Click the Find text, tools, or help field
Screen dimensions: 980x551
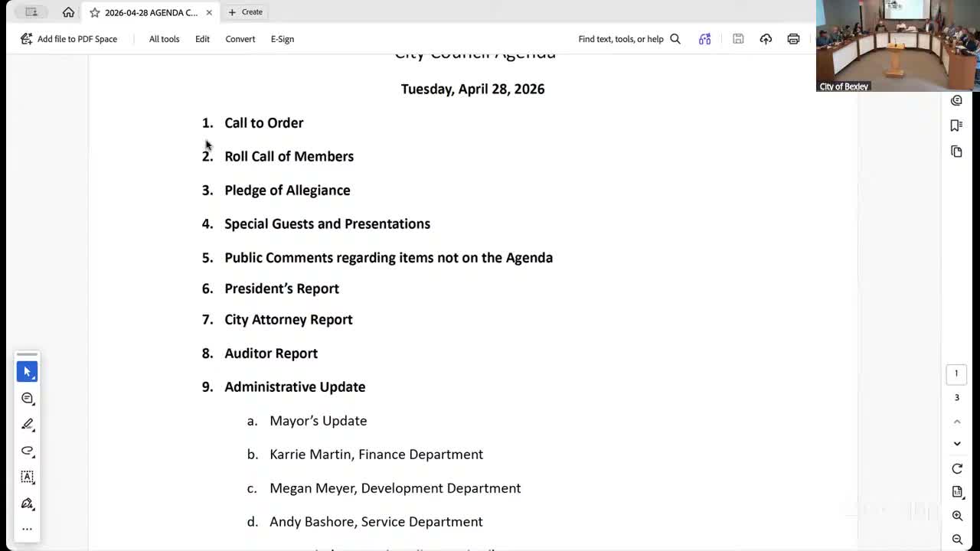tap(621, 39)
